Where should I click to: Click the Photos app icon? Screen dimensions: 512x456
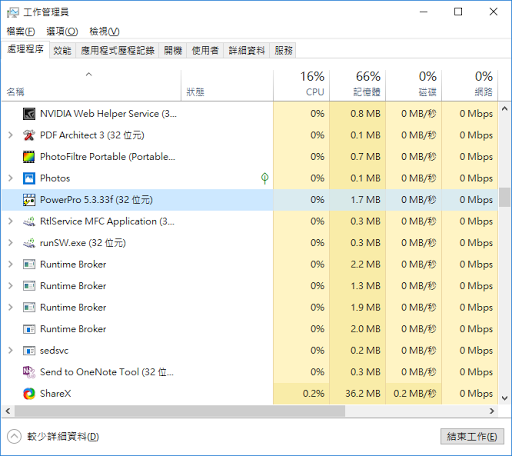click(x=29, y=178)
